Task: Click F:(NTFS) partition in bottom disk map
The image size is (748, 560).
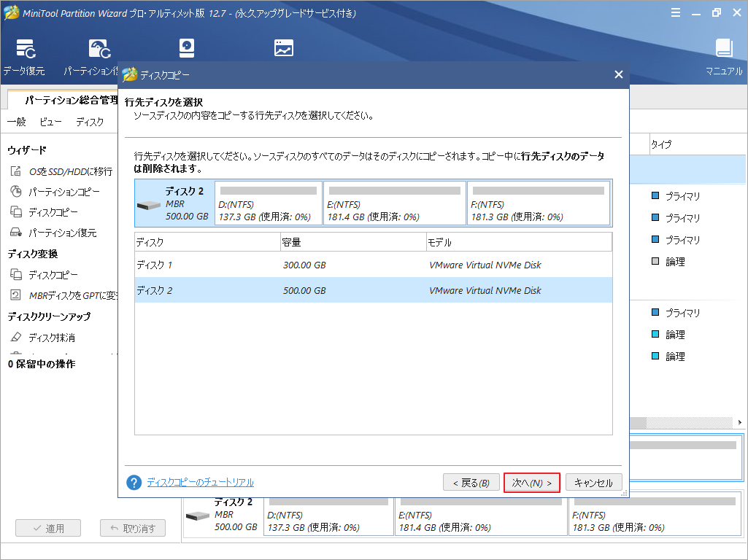Action: [x=655, y=514]
